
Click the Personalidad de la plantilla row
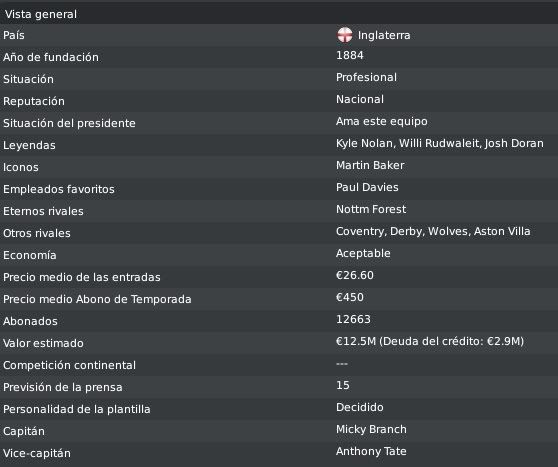[279, 409]
